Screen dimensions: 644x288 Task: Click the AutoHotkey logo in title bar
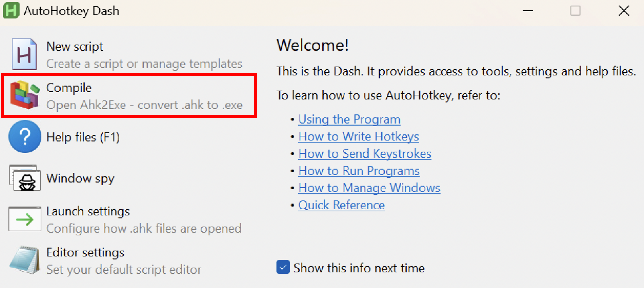pyautogui.click(x=11, y=11)
